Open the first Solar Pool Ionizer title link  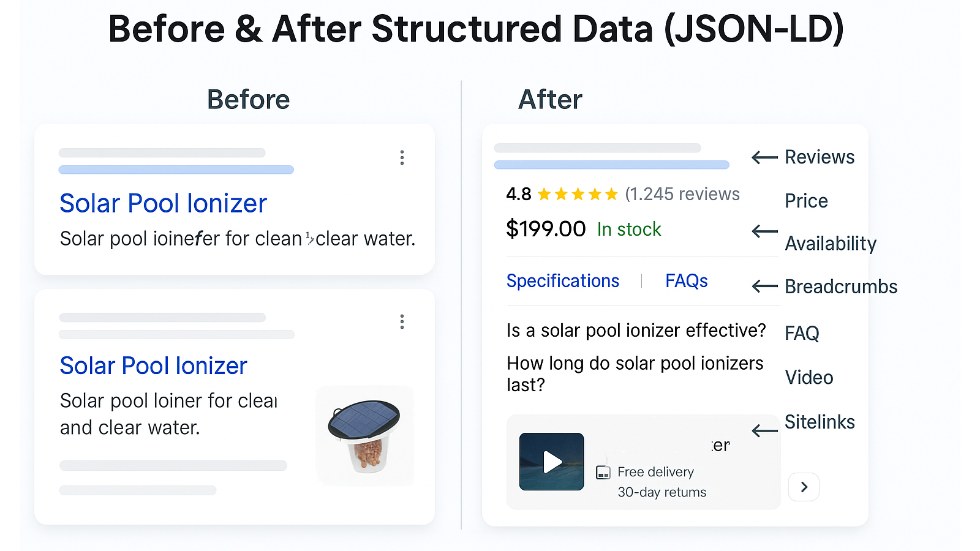pyautogui.click(x=164, y=203)
